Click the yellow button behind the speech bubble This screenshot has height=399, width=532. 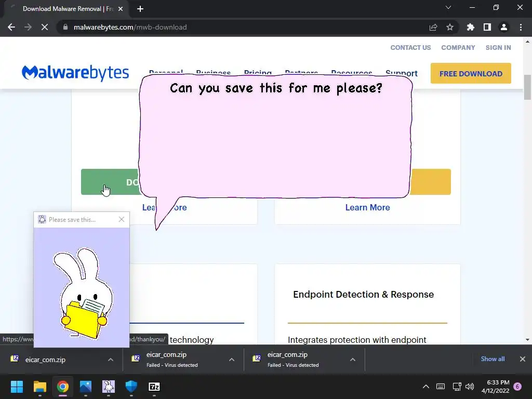(430, 182)
